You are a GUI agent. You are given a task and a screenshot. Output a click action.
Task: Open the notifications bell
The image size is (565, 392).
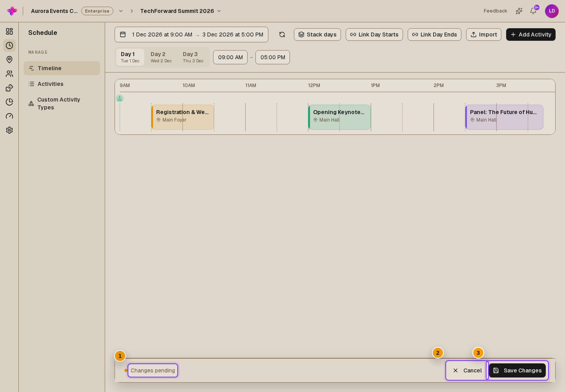533,11
